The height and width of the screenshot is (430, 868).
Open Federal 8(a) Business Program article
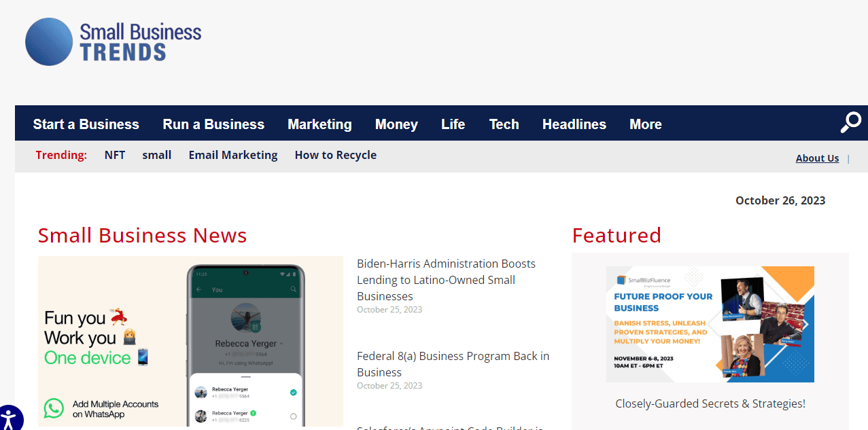[453, 363]
